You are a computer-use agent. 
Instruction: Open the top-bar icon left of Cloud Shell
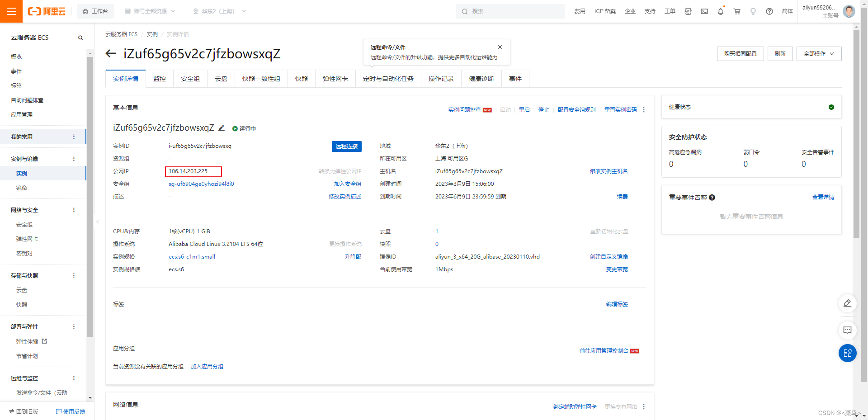(688, 11)
